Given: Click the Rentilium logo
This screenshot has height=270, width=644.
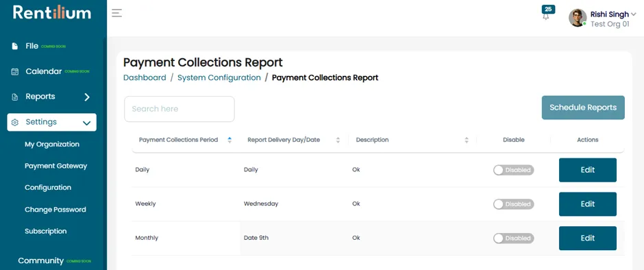Looking at the screenshot, I should (x=52, y=12).
